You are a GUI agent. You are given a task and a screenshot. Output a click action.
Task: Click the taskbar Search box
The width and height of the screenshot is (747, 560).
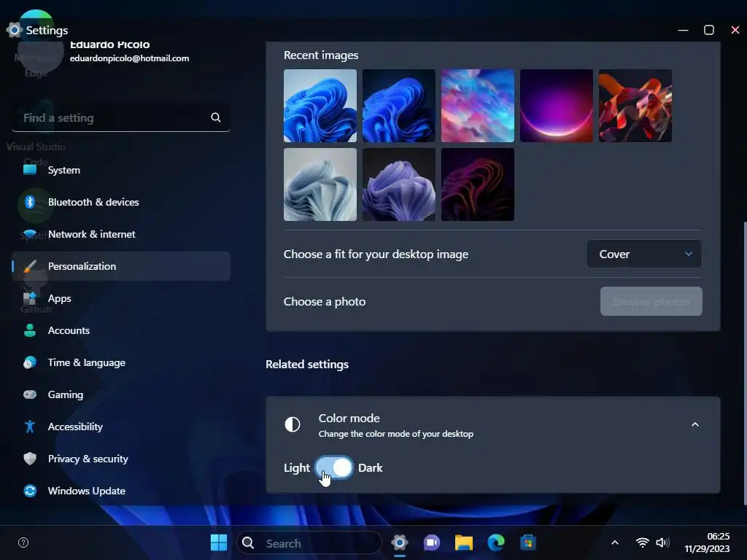click(x=309, y=542)
